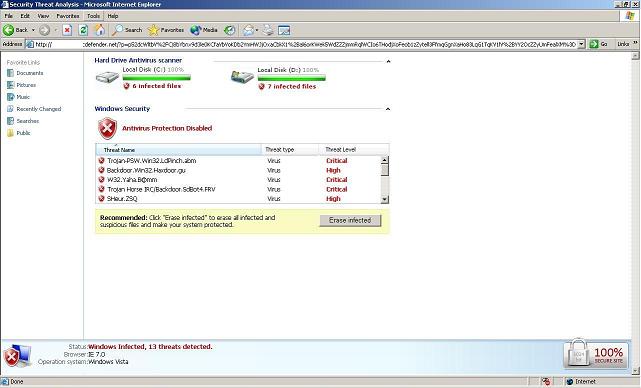
Task: Select the Backdoor.Win32.Haxdoor.gu threat row
Action: point(239,170)
